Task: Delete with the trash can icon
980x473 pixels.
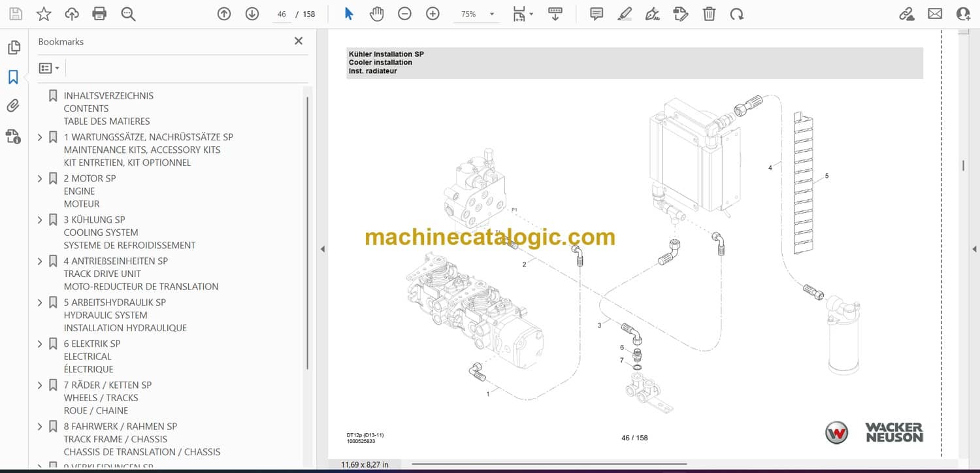Action: [709, 14]
